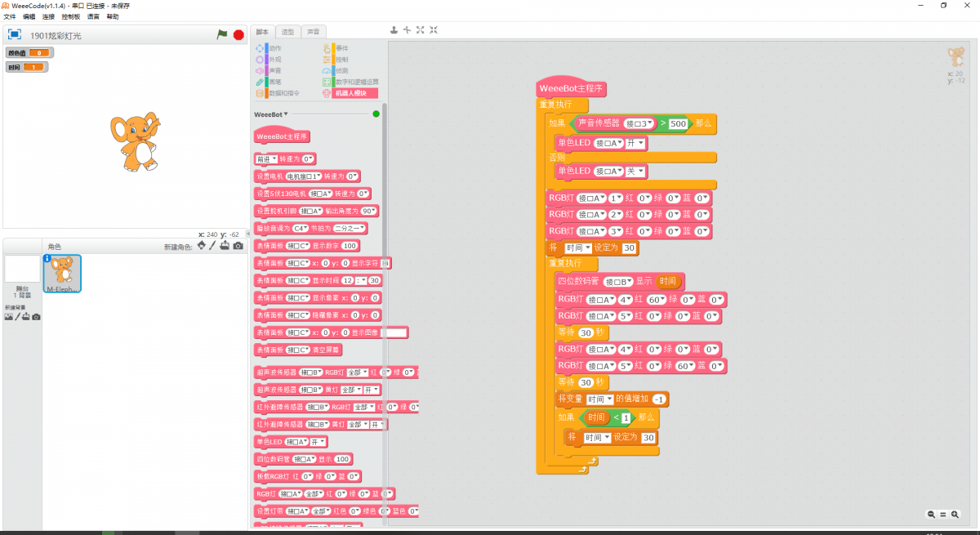Zoom in the script workspace
This screenshot has height=535, width=980.
(955, 515)
